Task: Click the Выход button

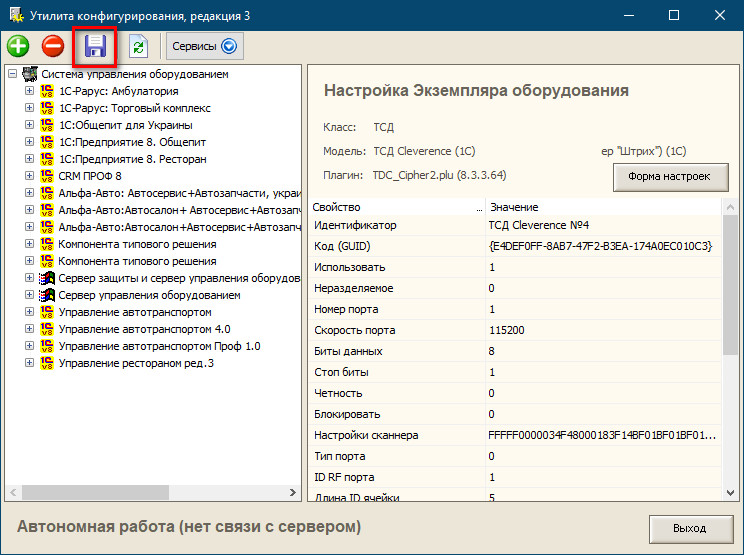Action: click(691, 529)
